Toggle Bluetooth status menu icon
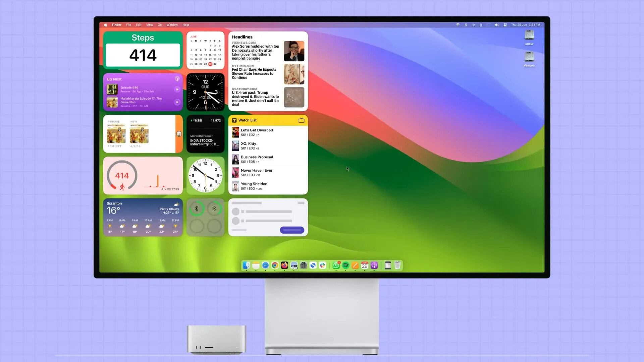Image resolution: width=644 pixels, height=362 pixels. pyautogui.click(x=466, y=25)
